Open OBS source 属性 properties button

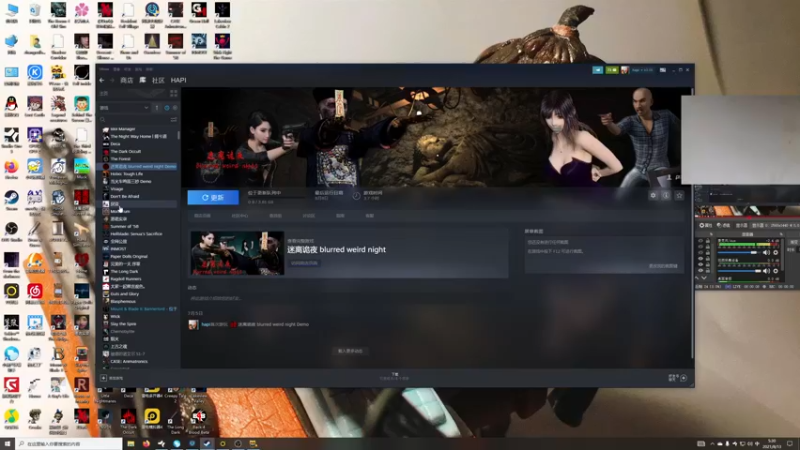(x=707, y=226)
